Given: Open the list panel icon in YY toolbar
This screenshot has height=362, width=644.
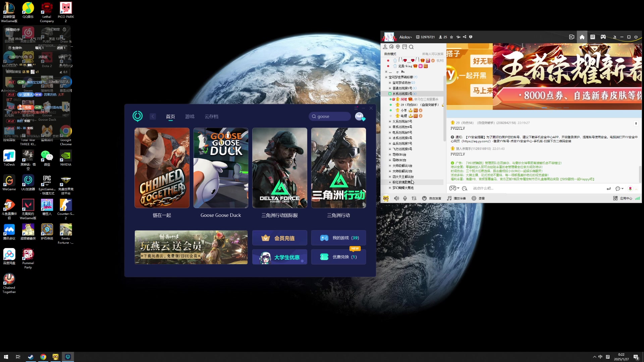Looking at the screenshot, I should click(x=593, y=37).
